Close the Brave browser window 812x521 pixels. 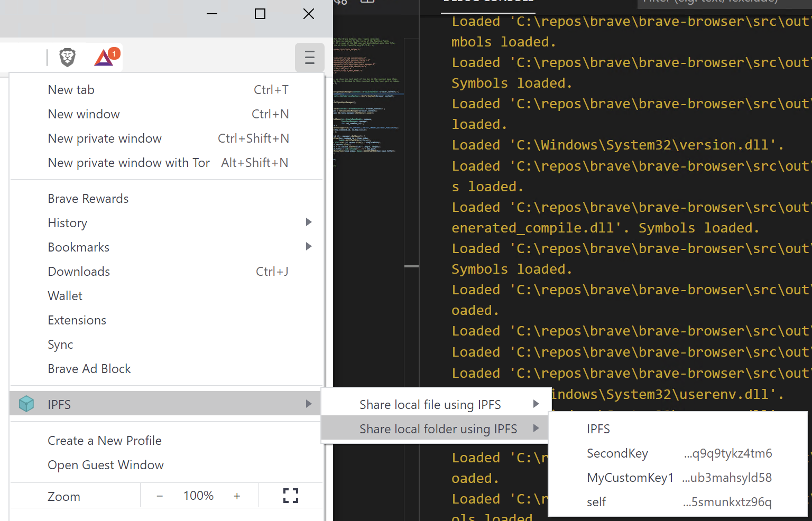tap(309, 14)
